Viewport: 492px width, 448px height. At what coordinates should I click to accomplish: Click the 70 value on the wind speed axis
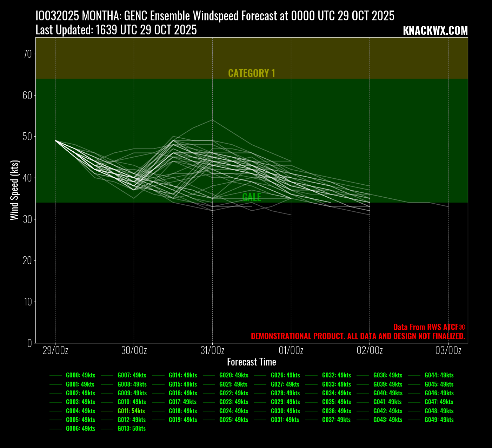click(27, 54)
